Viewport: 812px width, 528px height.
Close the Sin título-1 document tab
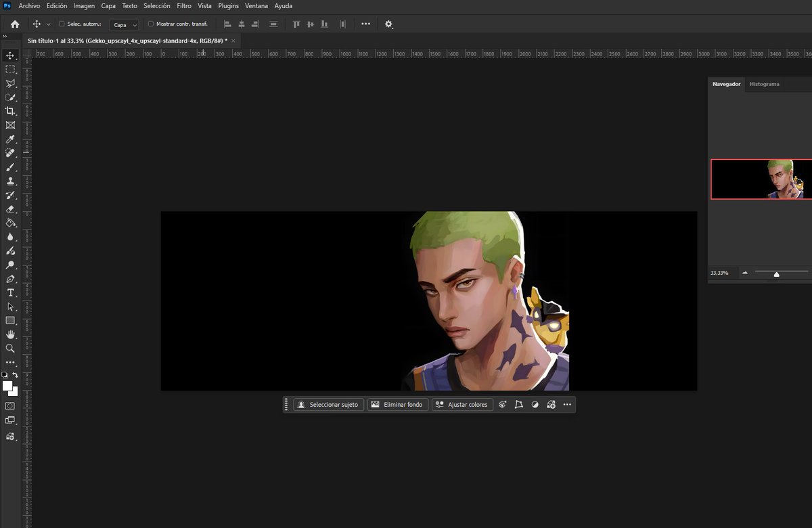pos(233,41)
